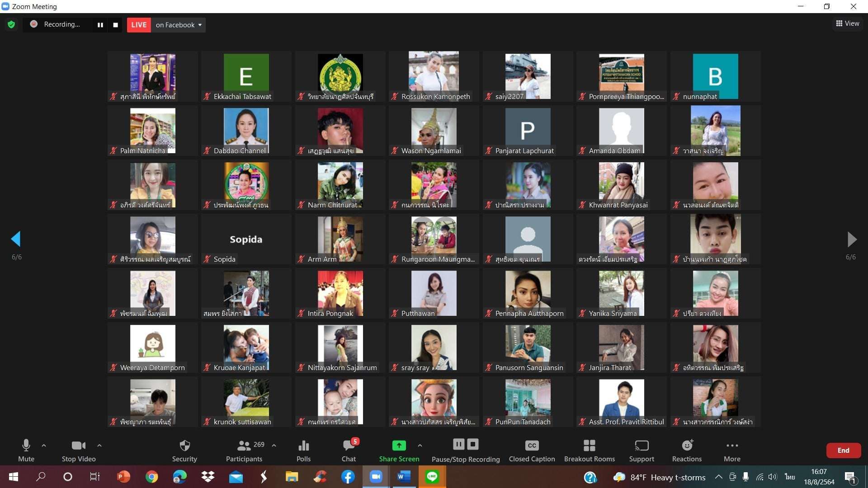This screenshot has width=868, height=488.
Task: Go to previous gallery page arrow
Action: click(x=16, y=239)
